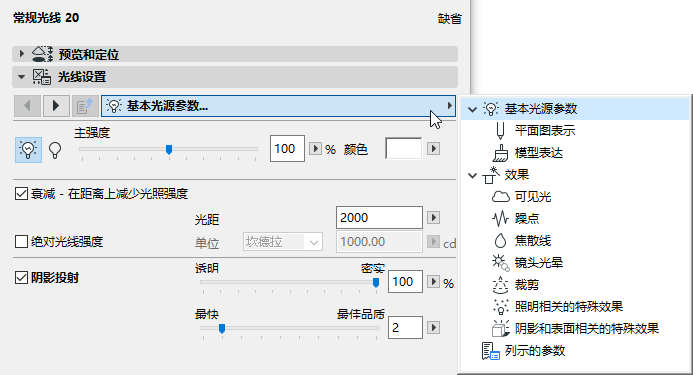
Task: Select 裁剪 menu entry
Action: [x=527, y=285]
